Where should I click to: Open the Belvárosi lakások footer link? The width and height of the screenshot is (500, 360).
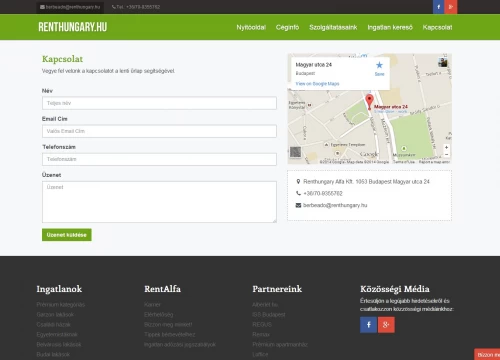[x=59, y=345]
